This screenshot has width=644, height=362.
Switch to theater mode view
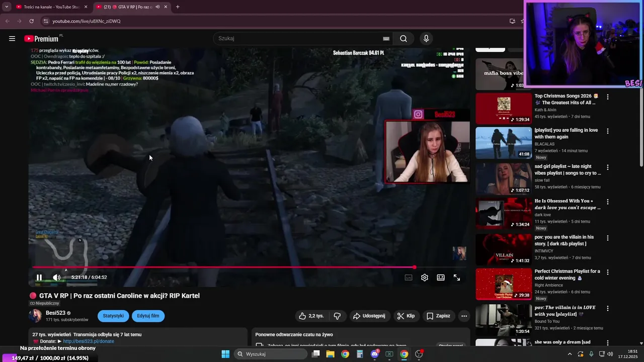441,278
